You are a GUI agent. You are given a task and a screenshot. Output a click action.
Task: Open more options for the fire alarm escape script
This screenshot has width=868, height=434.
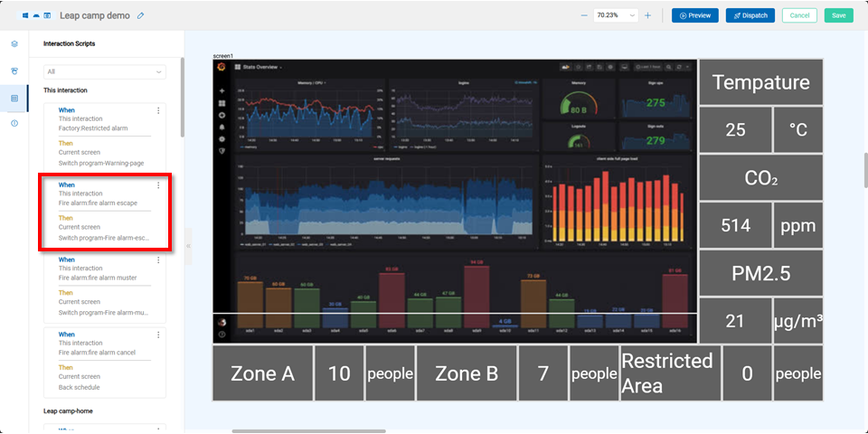point(158,185)
